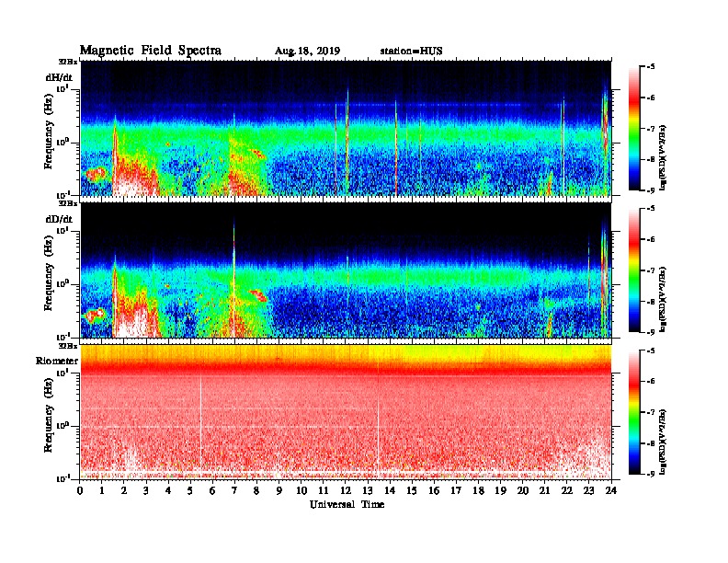Viewport: 728px width, 563px height.
Task: Click x-axis hour tick label "22"
Action: 567,490
